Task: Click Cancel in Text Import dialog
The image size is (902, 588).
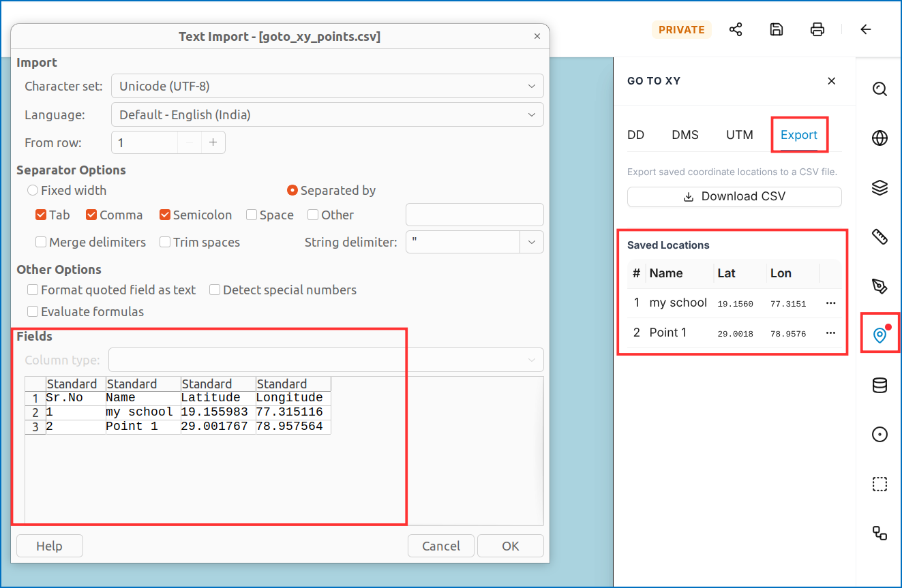Action: [x=441, y=546]
